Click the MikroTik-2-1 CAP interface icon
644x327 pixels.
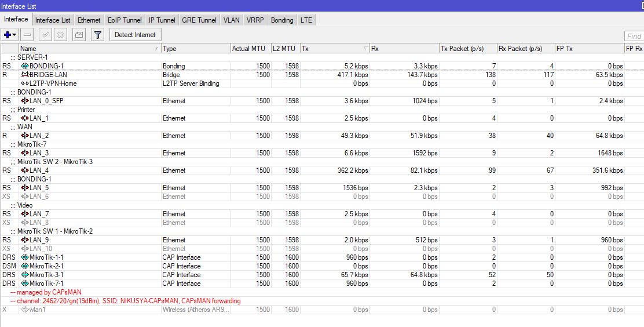(x=25, y=266)
